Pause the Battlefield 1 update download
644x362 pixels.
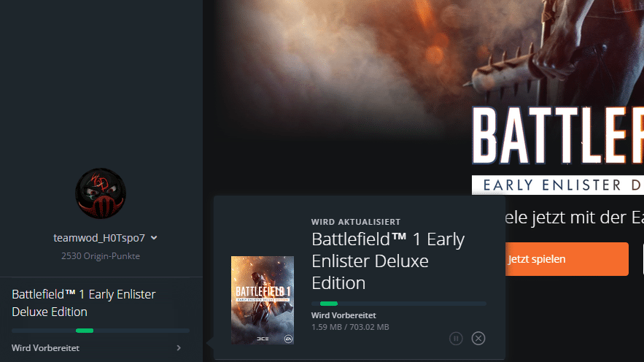456,339
